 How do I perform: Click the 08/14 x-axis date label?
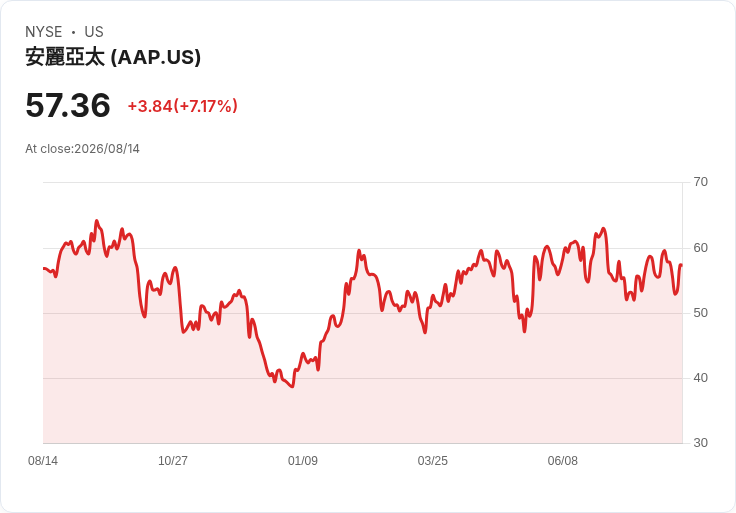click(43, 461)
